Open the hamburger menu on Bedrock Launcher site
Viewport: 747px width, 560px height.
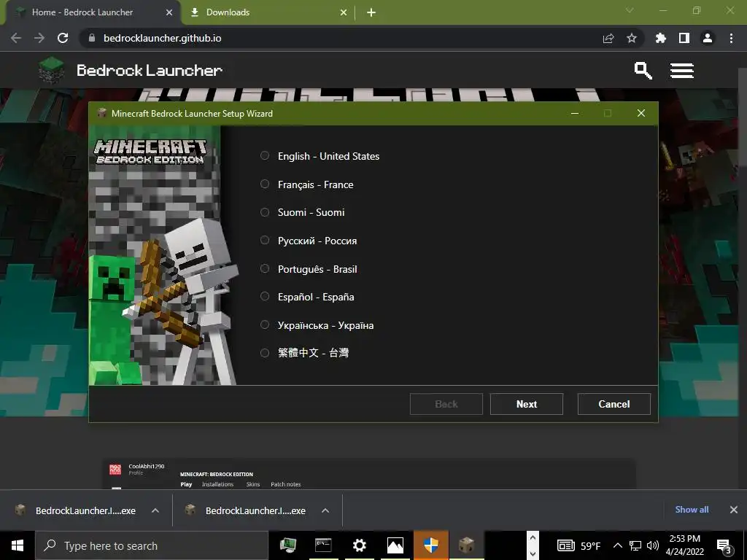click(682, 71)
